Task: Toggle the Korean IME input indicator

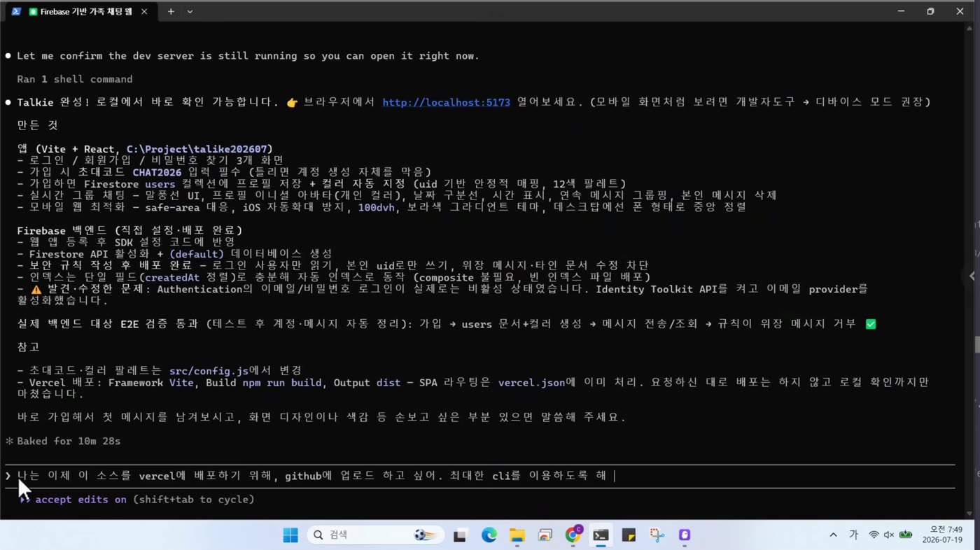Action: click(x=853, y=535)
